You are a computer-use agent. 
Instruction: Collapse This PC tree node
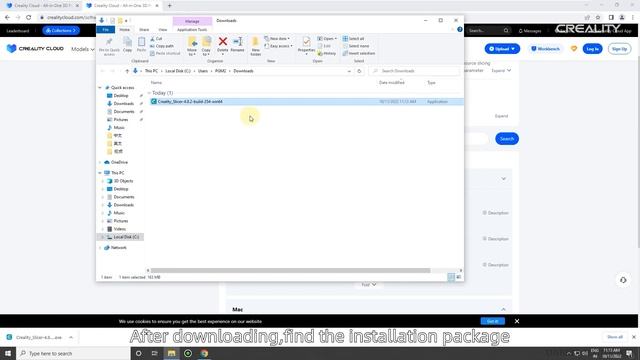point(100,173)
